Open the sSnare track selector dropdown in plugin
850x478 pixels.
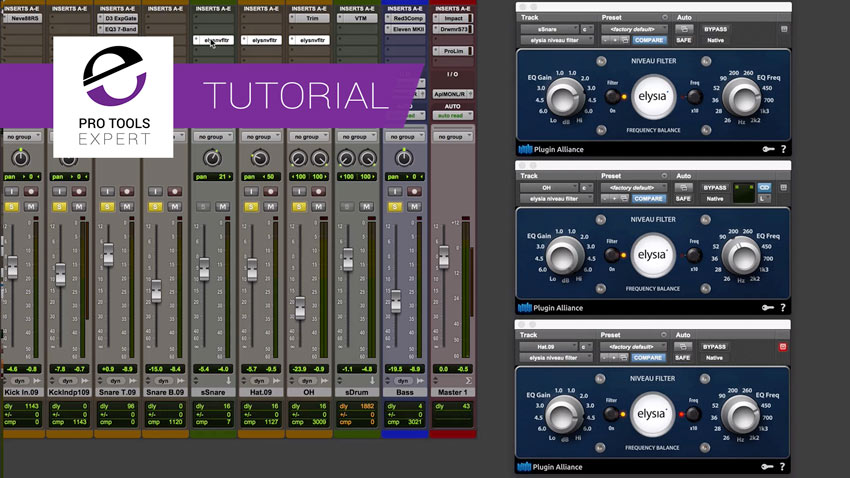click(x=550, y=29)
